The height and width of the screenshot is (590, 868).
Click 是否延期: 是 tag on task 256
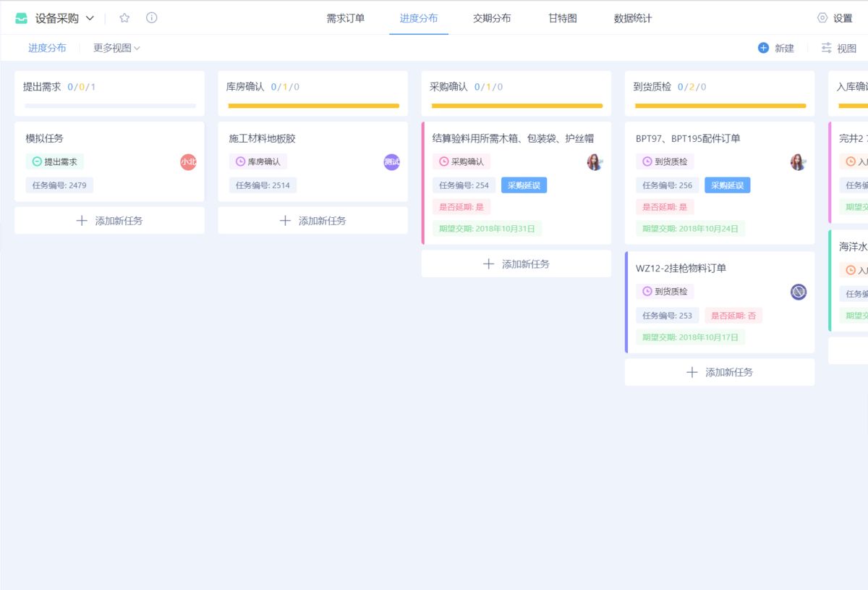(x=665, y=207)
